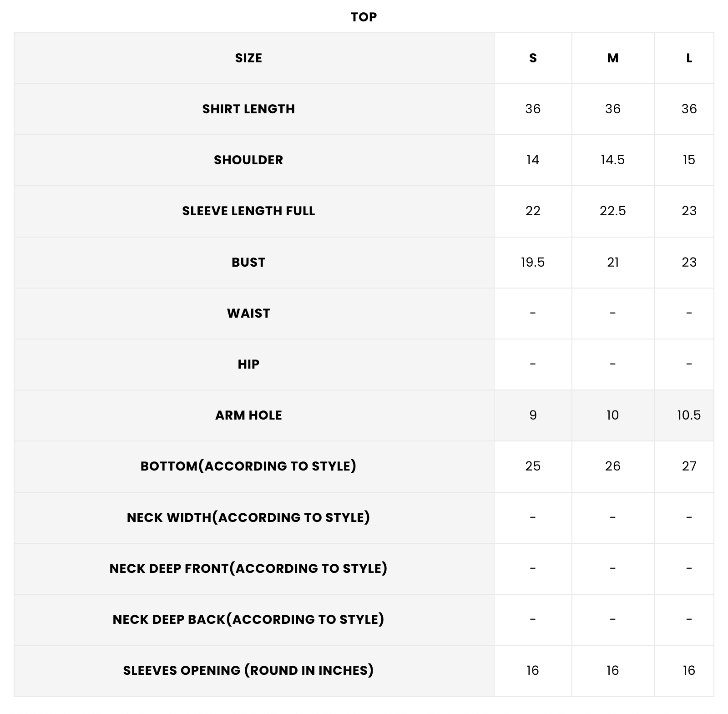The image size is (728, 714).
Task: Select the ARM HOLE row label
Action: click(x=248, y=415)
